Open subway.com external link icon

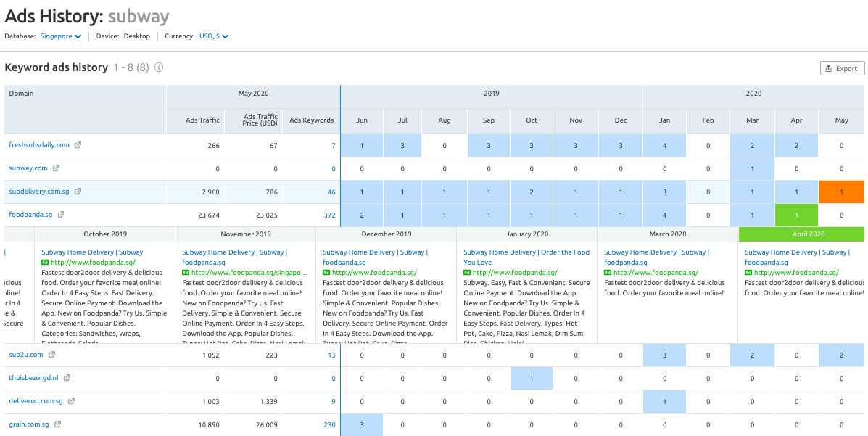(x=56, y=168)
